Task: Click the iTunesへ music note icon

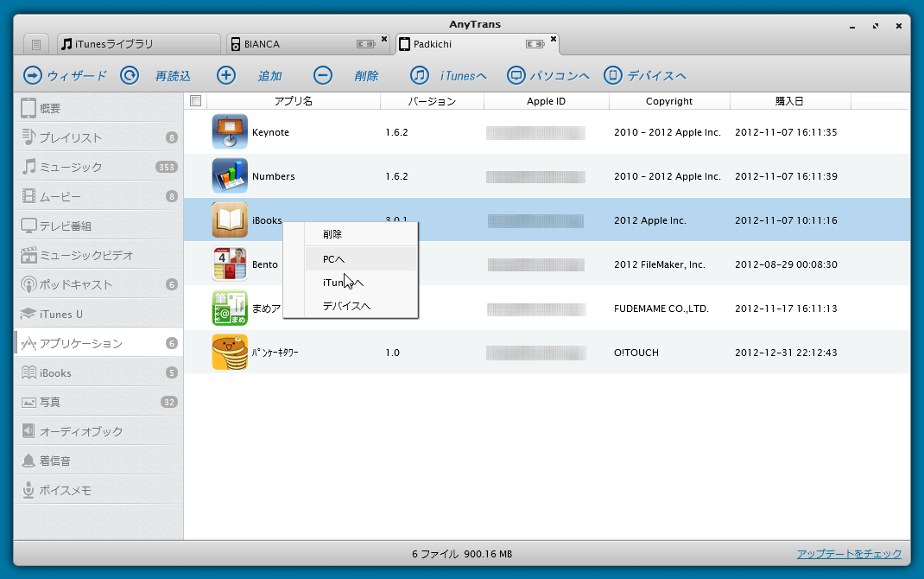Action: click(420, 75)
